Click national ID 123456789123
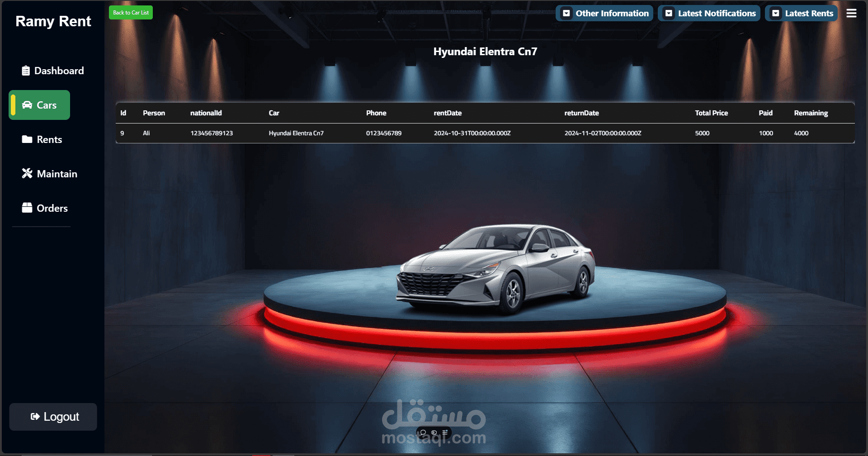Viewport: 868px width, 456px height. tap(212, 133)
